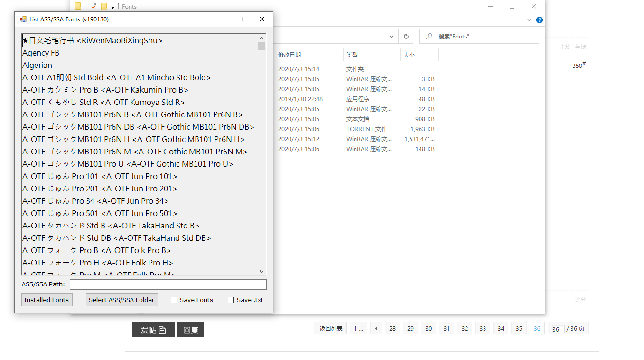Click the page number input showing 36
The height and width of the screenshot is (360, 644).
point(558,329)
